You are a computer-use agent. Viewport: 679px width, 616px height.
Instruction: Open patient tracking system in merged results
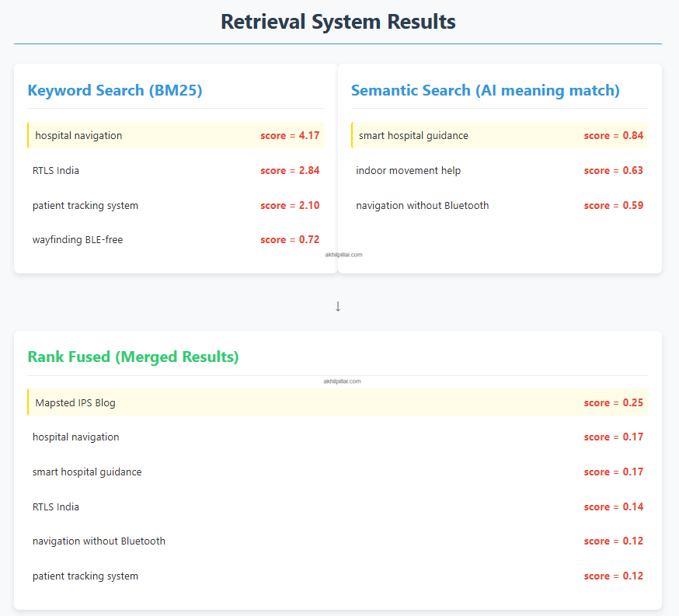[338, 576]
